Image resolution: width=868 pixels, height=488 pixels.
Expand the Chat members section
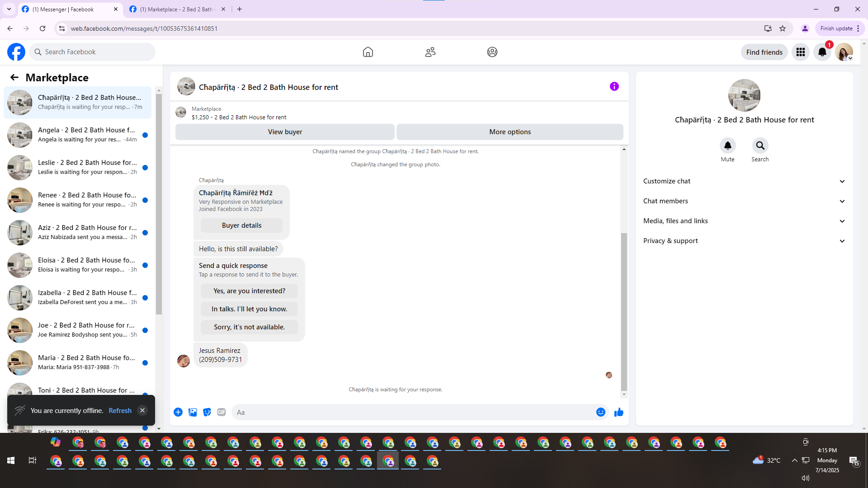pos(744,201)
